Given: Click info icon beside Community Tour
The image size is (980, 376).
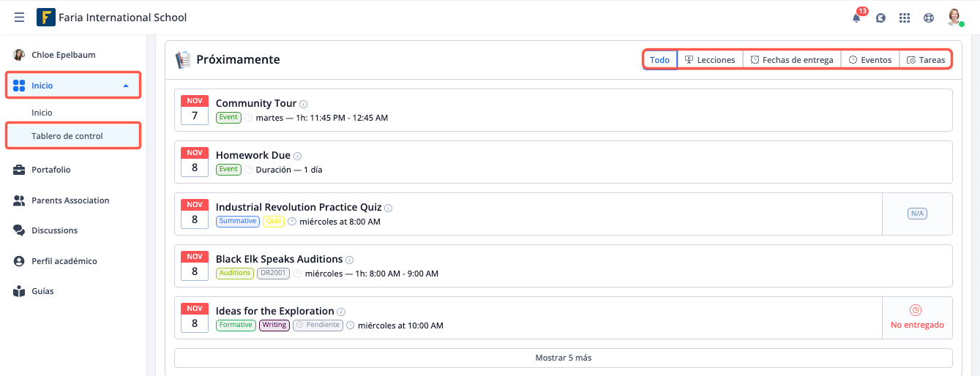Looking at the screenshot, I should 304,105.
